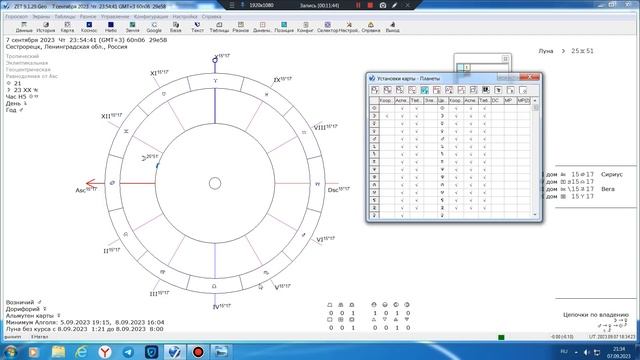Click the MP(2) column header
The height and width of the screenshot is (360, 640).
(523, 100)
